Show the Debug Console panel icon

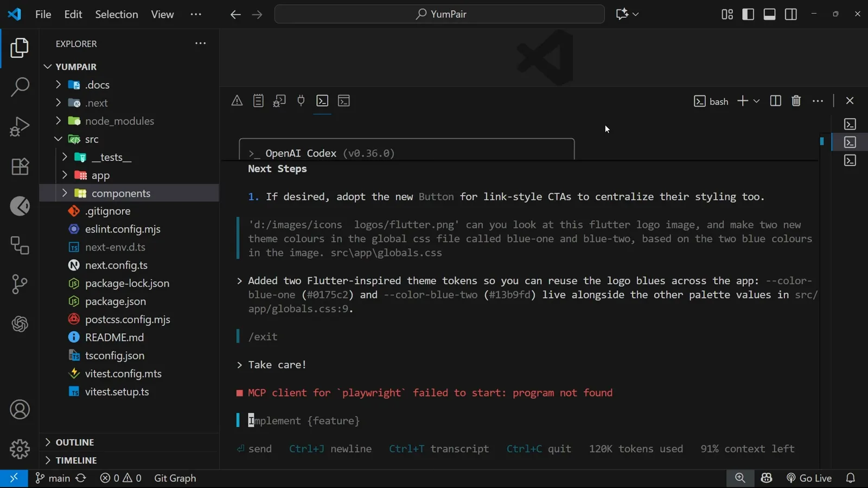[x=279, y=101]
